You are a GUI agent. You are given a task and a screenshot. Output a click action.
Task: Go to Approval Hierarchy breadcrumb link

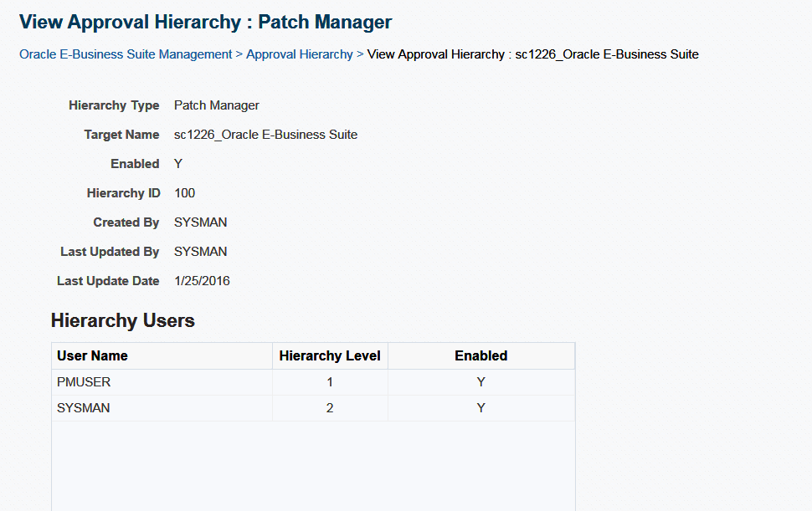coord(300,54)
